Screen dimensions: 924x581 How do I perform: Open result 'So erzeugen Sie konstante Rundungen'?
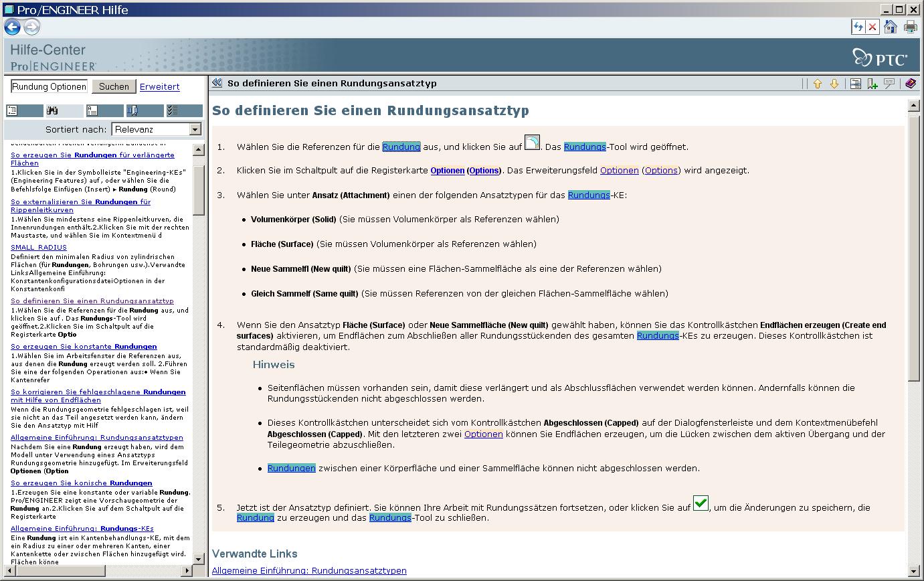(84, 346)
